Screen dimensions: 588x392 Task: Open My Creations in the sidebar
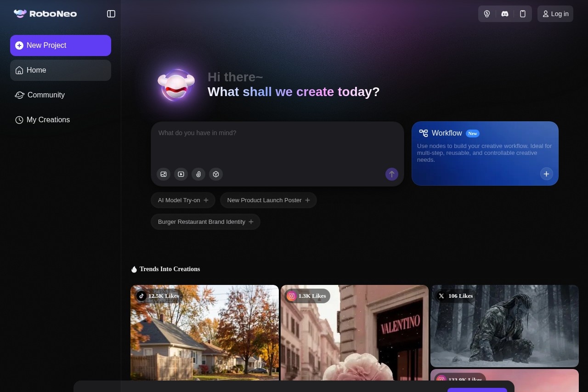[48, 120]
